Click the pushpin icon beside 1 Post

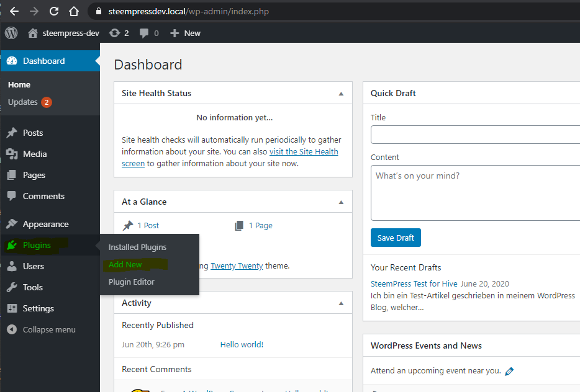click(128, 225)
